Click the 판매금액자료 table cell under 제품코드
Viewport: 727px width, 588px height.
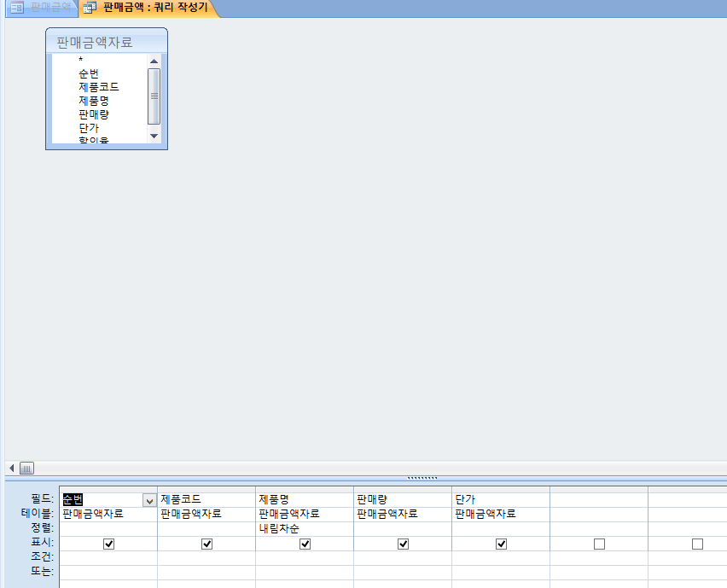(206, 514)
